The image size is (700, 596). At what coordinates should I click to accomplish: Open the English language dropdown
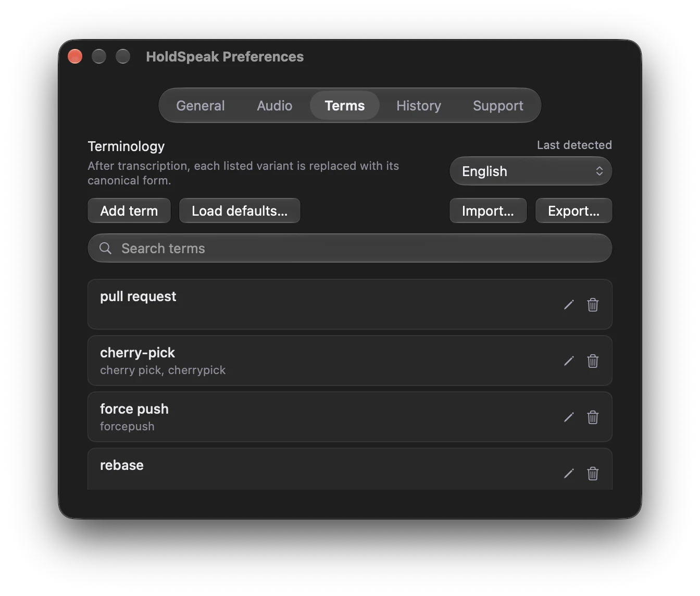click(x=531, y=171)
